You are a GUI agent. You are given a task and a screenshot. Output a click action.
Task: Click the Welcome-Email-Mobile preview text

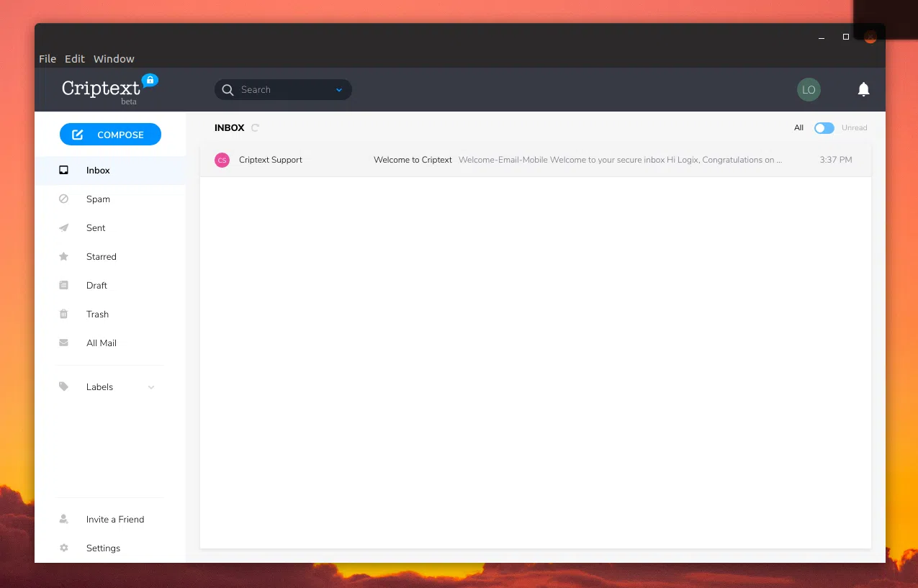point(621,160)
